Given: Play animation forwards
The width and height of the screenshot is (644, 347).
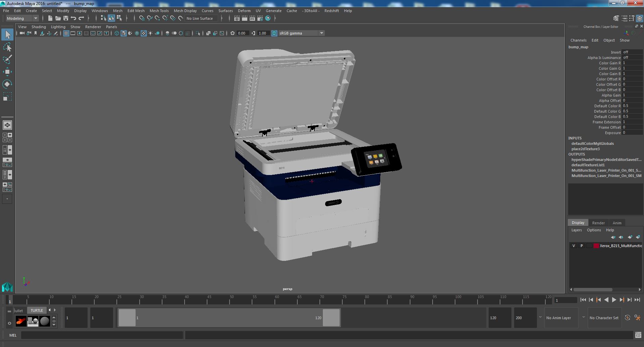Looking at the screenshot, I should pos(614,300).
